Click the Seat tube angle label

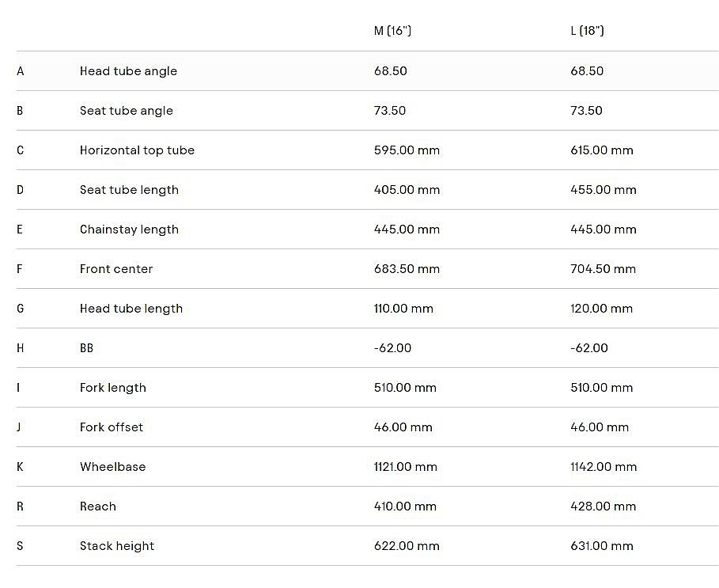pos(126,111)
